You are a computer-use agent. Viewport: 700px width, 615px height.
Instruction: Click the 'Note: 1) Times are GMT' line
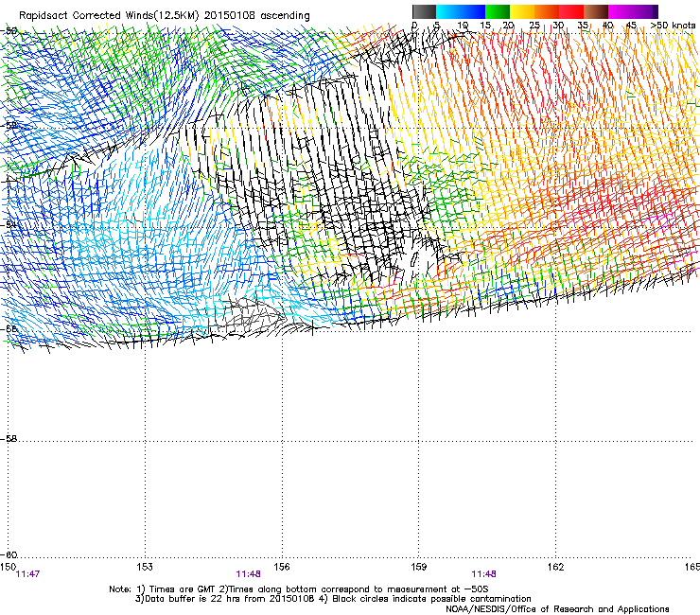[x=299, y=589]
